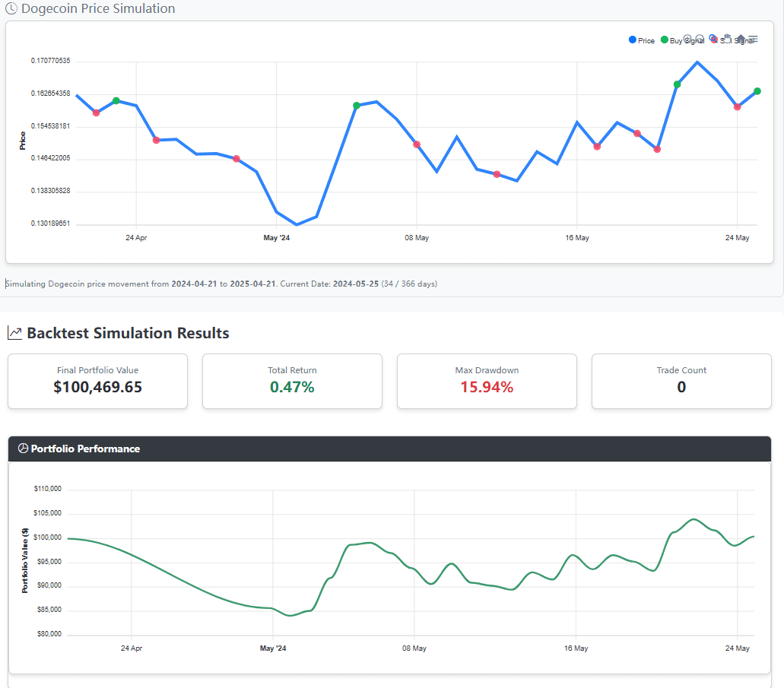Click the chart icon beside Backtest Simulation Results
This screenshot has width=784, height=688.
[15, 333]
